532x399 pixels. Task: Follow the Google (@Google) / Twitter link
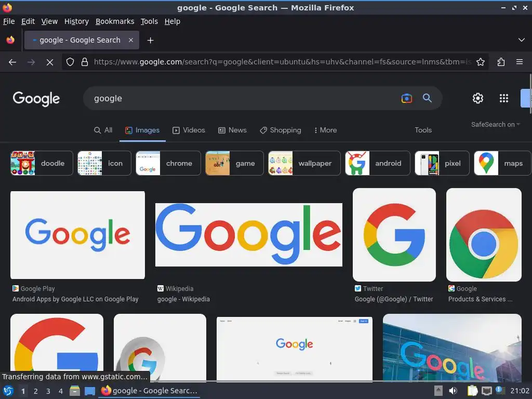click(394, 299)
